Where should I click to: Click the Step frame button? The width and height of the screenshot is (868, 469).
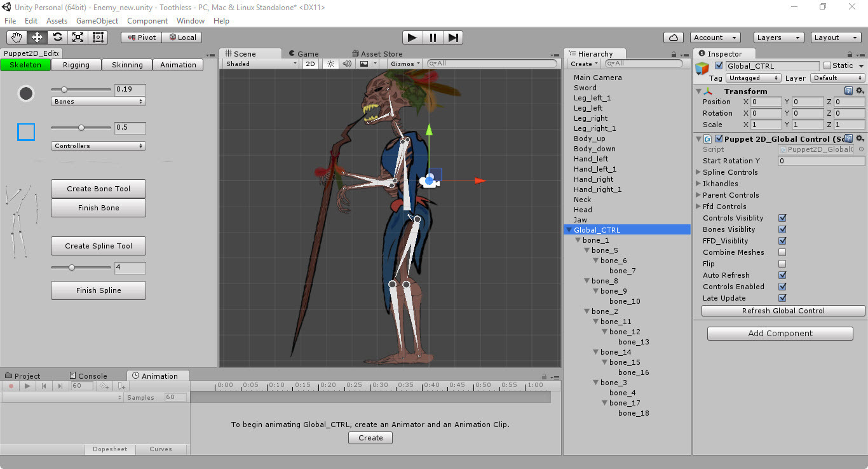click(453, 37)
